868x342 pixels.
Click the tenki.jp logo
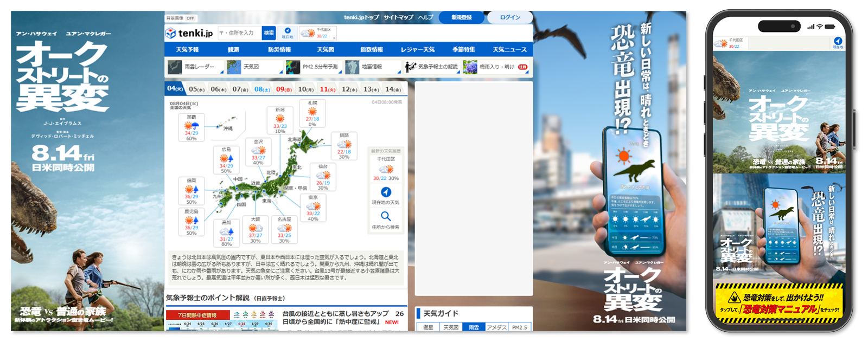coord(189,33)
